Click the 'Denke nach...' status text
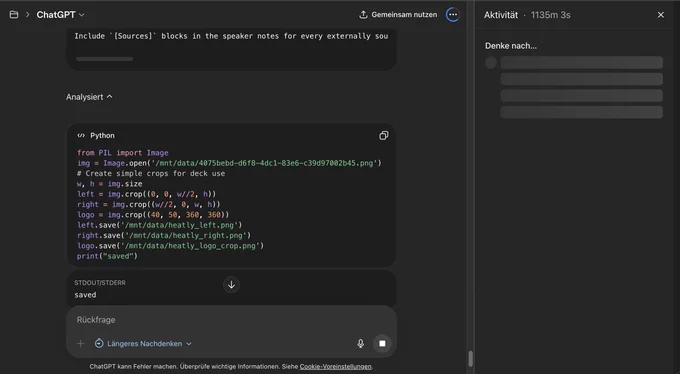Screen dimensions: 680x374 (511, 46)
